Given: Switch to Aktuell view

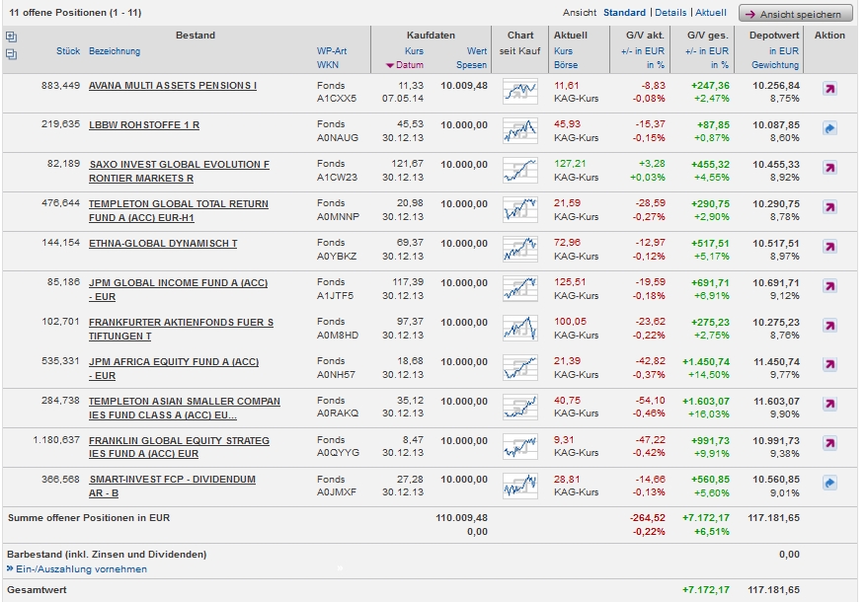Looking at the screenshot, I should [x=710, y=13].
